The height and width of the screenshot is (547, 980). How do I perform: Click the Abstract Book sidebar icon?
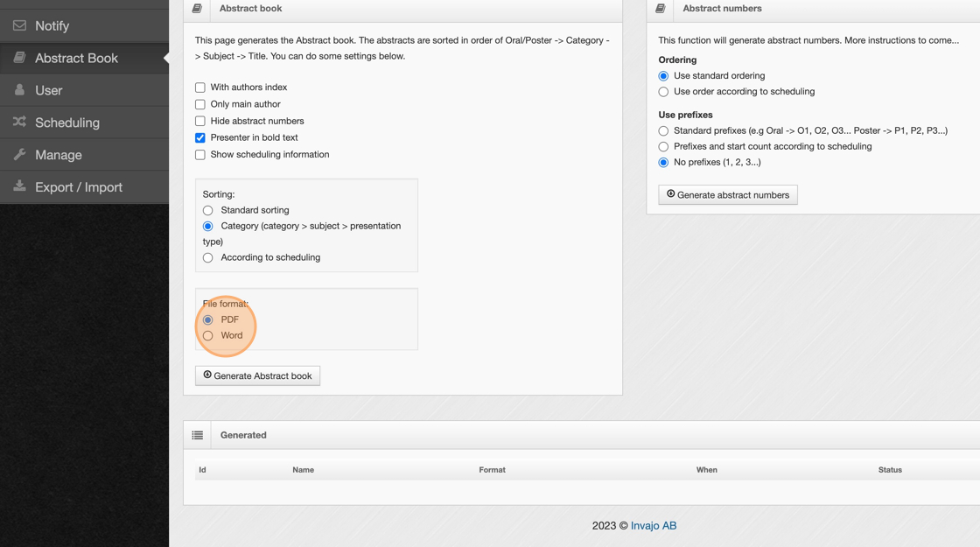point(19,58)
